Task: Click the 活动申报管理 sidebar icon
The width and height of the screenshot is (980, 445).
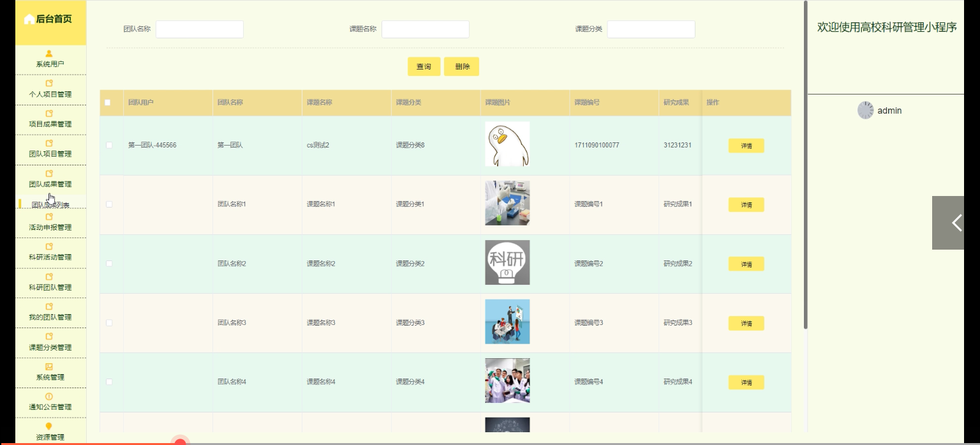Action: pos(50,216)
